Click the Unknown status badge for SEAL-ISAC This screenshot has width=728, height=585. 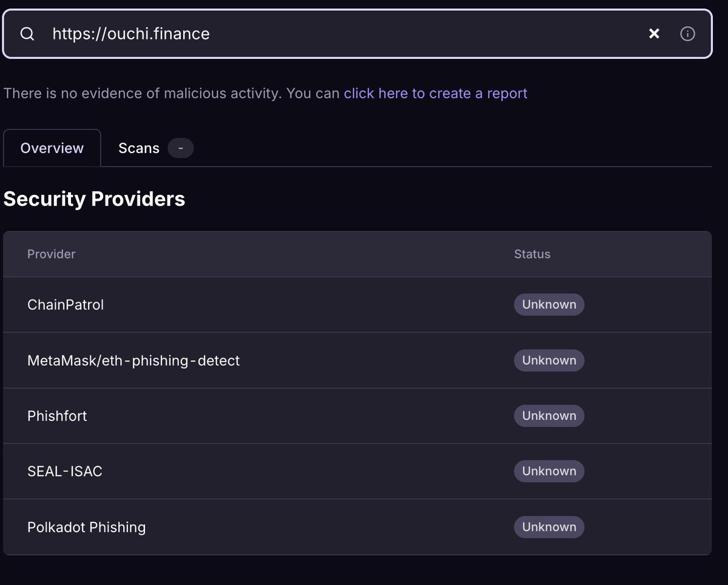(x=549, y=472)
